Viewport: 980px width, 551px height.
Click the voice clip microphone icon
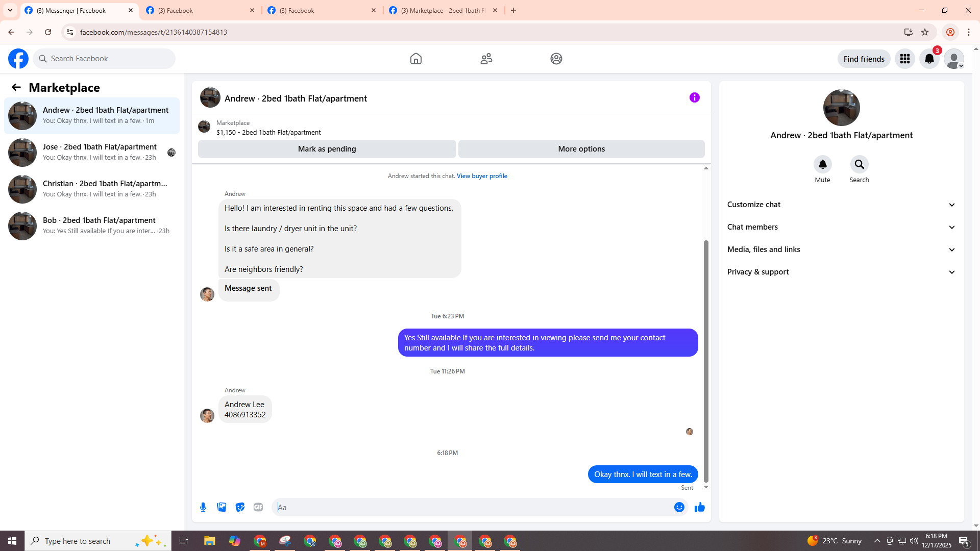coord(203,507)
